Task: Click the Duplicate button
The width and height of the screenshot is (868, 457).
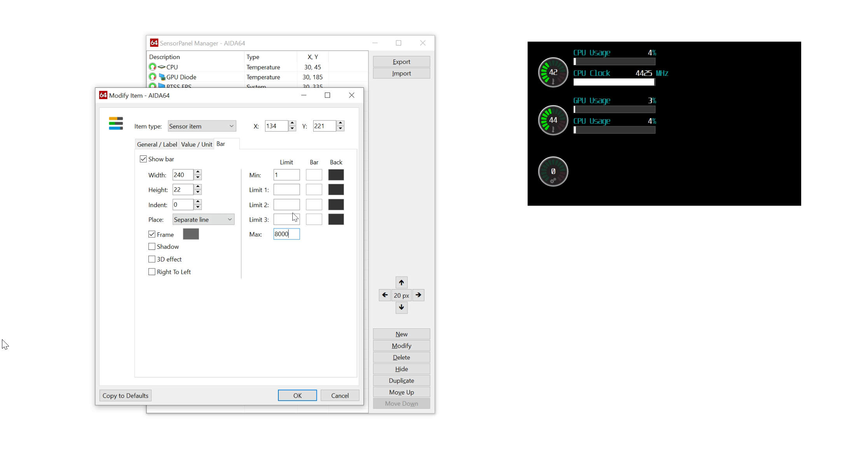Action: pos(402,380)
